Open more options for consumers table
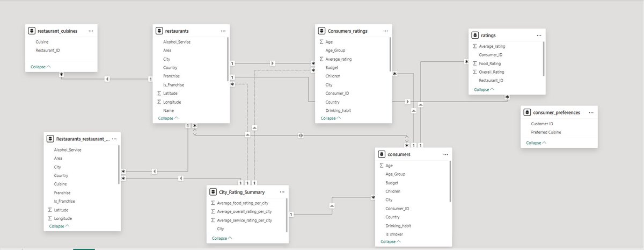Screen dimensions: 644x250 (x=445, y=154)
